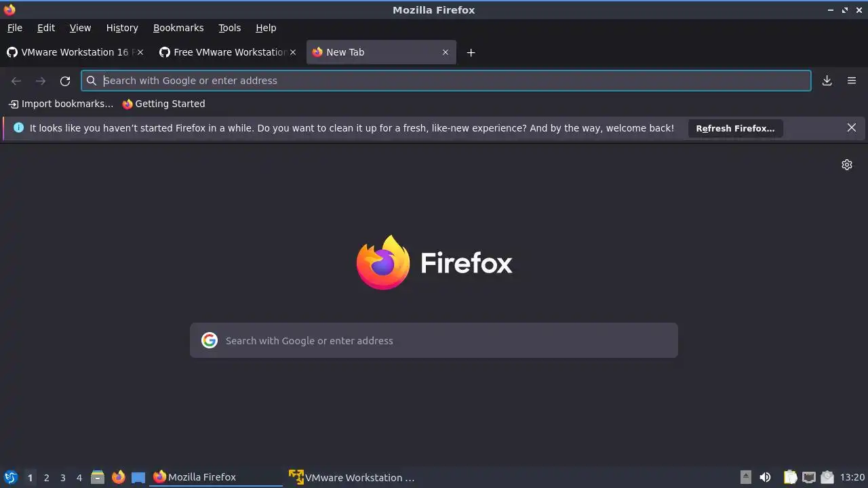Image resolution: width=868 pixels, height=488 pixels.
Task: Focus the page's Google search box
Action: pyautogui.click(x=434, y=340)
